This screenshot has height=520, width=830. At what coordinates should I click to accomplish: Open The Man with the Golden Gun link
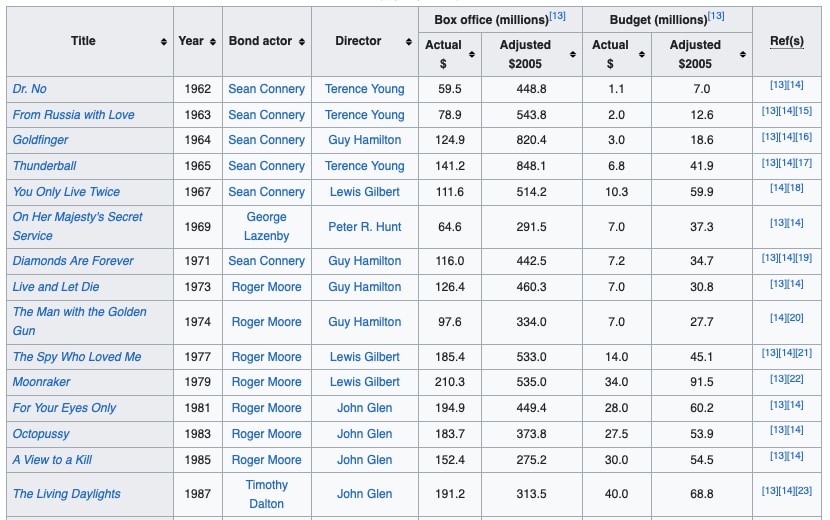pos(79,321)
